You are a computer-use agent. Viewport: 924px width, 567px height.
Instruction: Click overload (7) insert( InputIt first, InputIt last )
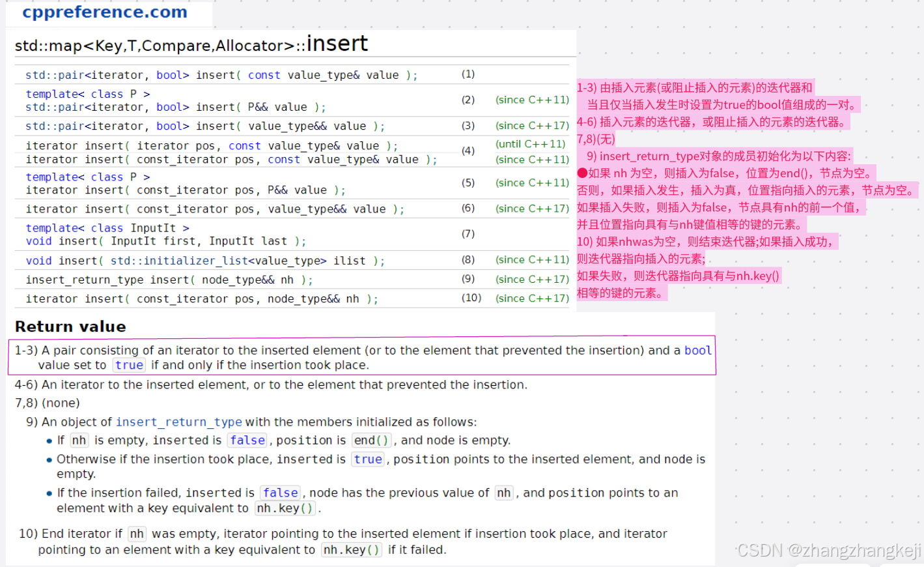[166, 241]
